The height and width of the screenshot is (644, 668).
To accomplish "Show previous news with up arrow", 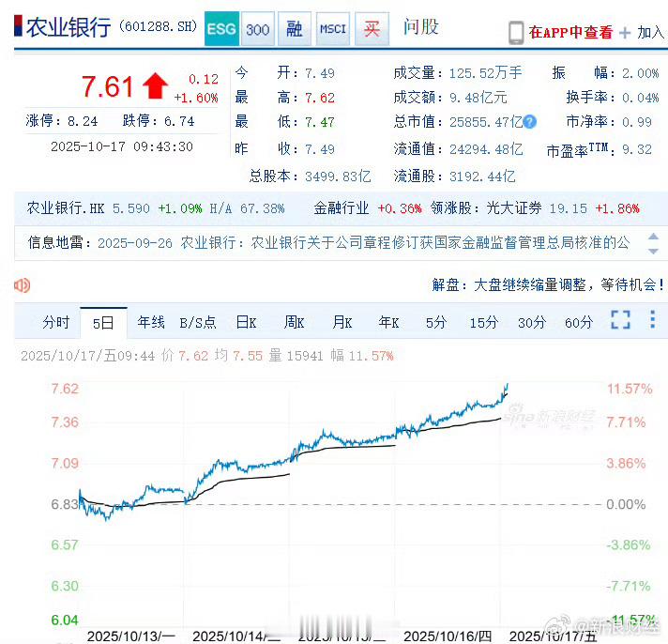I will (x=653, y=237).
